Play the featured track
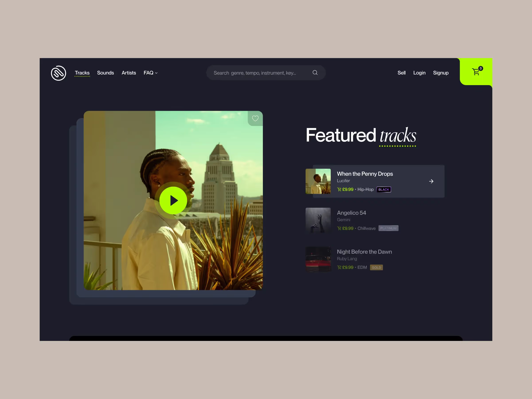Viewport: 532px width, 399px height. [x=173, y=200]
